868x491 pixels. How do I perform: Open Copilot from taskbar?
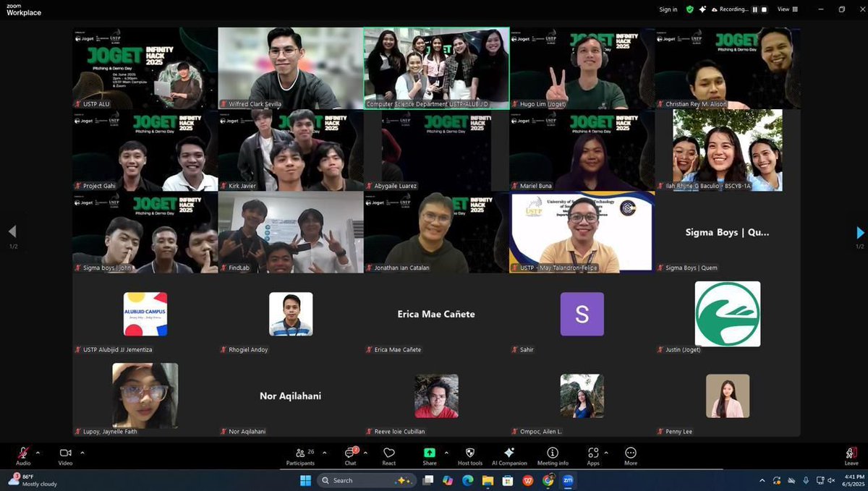[447, 480]
